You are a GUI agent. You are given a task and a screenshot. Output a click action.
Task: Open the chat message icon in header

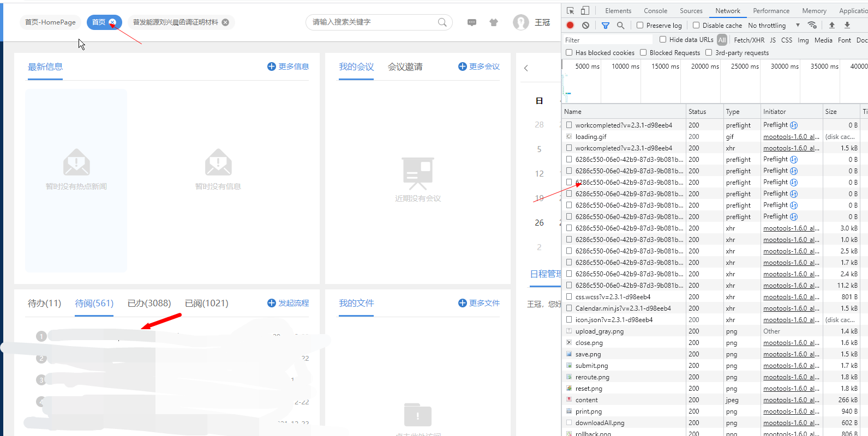tap(472, 22)
